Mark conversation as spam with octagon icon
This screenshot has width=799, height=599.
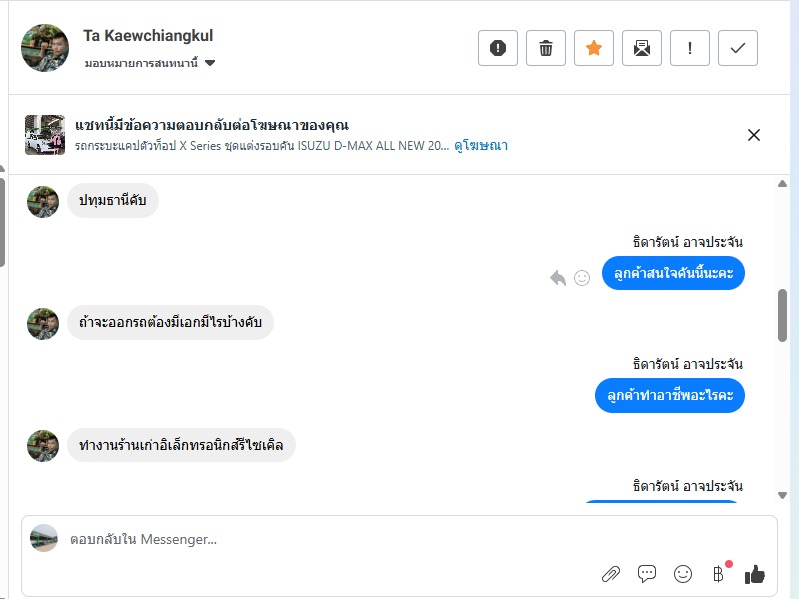[498, 48]
